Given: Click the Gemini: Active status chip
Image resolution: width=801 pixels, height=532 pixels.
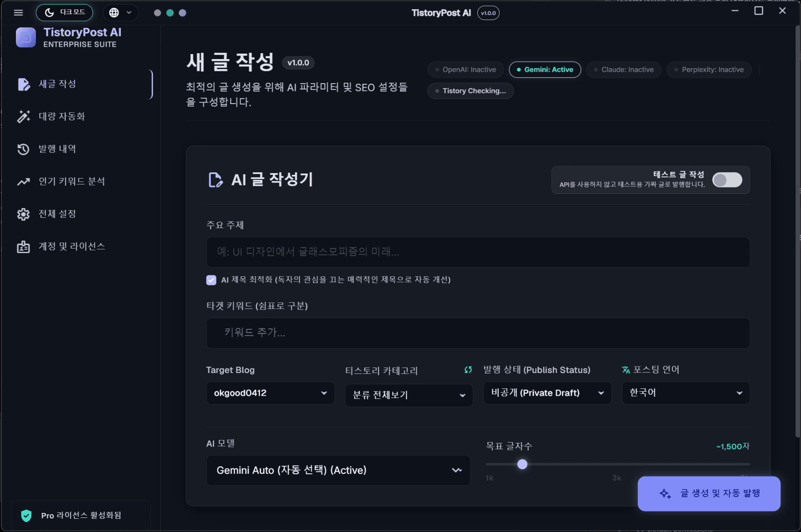Looking at the screenshot, I should tap(545, 70).
